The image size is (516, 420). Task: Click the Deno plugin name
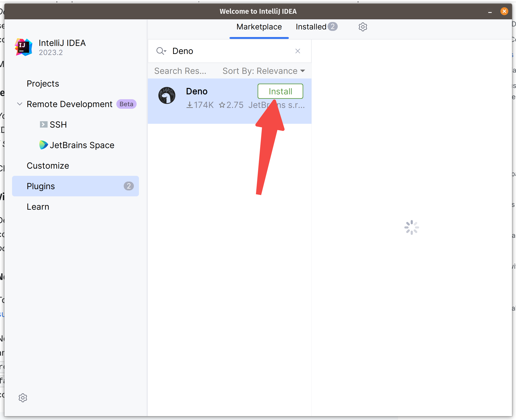[x=197, y=91]
